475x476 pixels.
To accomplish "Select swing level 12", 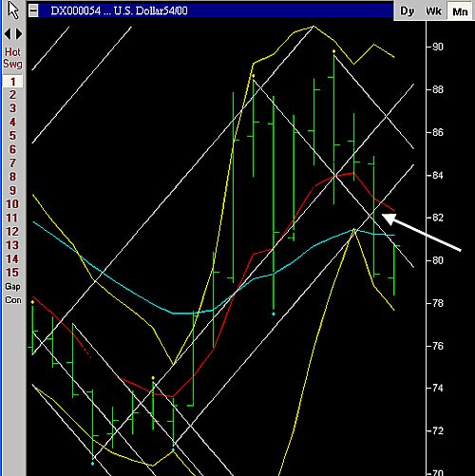I will click(12, 232).
